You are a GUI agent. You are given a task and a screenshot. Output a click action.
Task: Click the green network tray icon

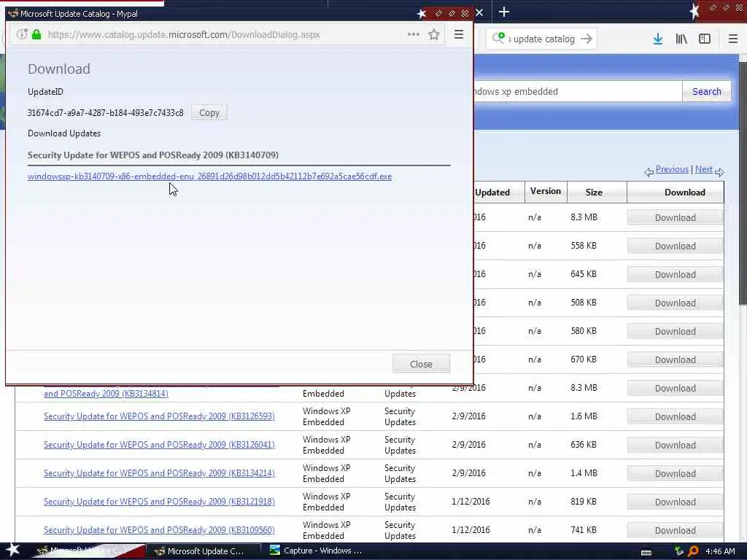tap(679, 551)
